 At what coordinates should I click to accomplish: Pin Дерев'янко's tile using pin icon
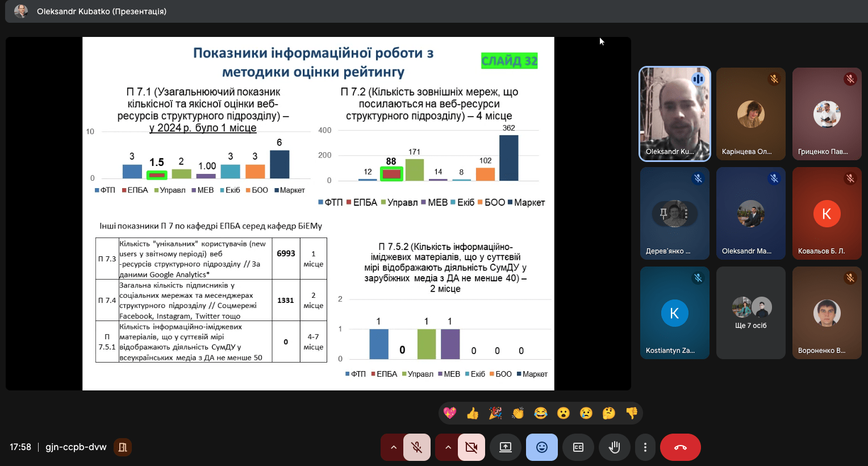tap(663, 214)
